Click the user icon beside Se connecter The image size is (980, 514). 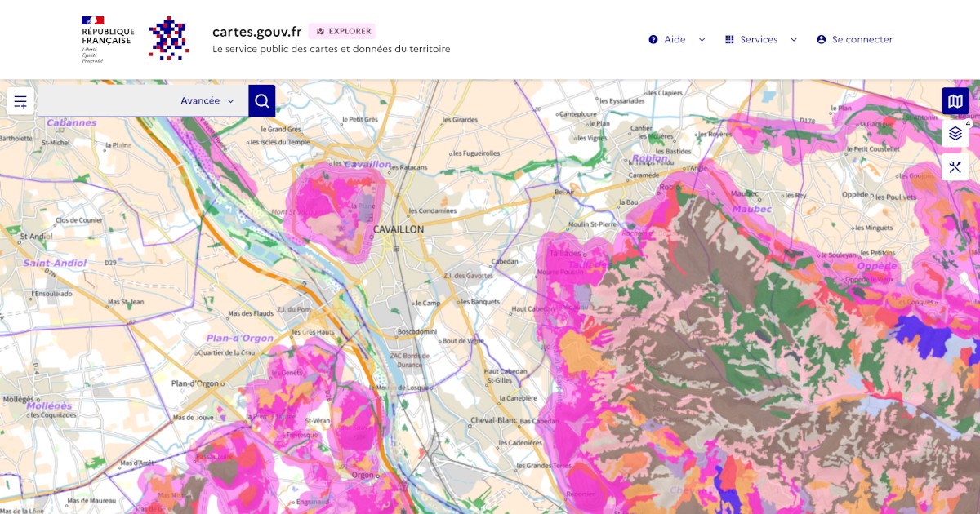point(821,39)
